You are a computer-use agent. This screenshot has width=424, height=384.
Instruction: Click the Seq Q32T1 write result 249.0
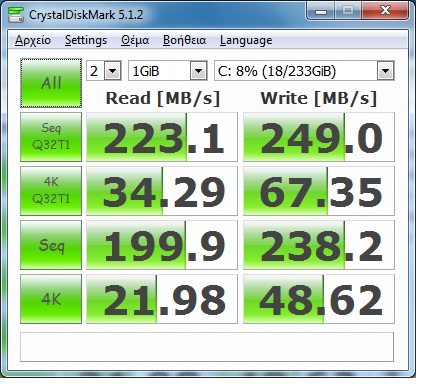(x=319, y=137)
